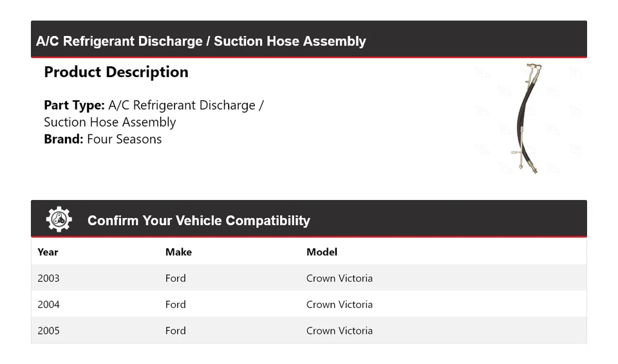Click Crown Victoria in the 2004 row
Image resolution: width=618 pixels, height=364 pixels.
tap(339, 305)
